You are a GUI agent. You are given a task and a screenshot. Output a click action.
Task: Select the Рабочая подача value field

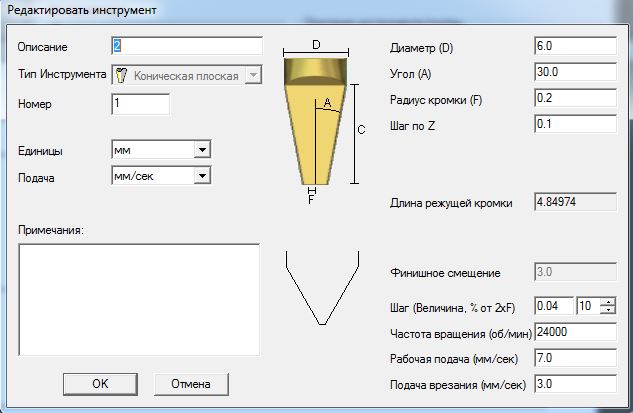click(576, 358)
